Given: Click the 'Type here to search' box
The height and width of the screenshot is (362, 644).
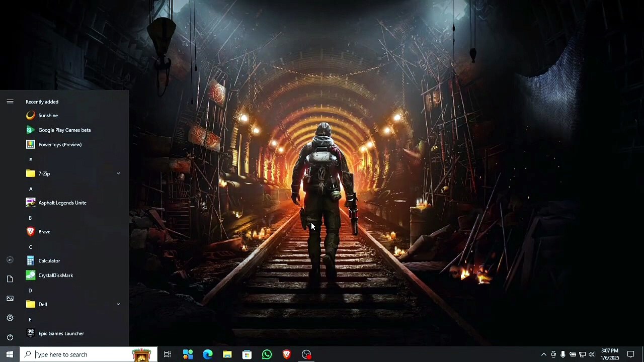Looking at the screenshot, I should tap(89, 354).
